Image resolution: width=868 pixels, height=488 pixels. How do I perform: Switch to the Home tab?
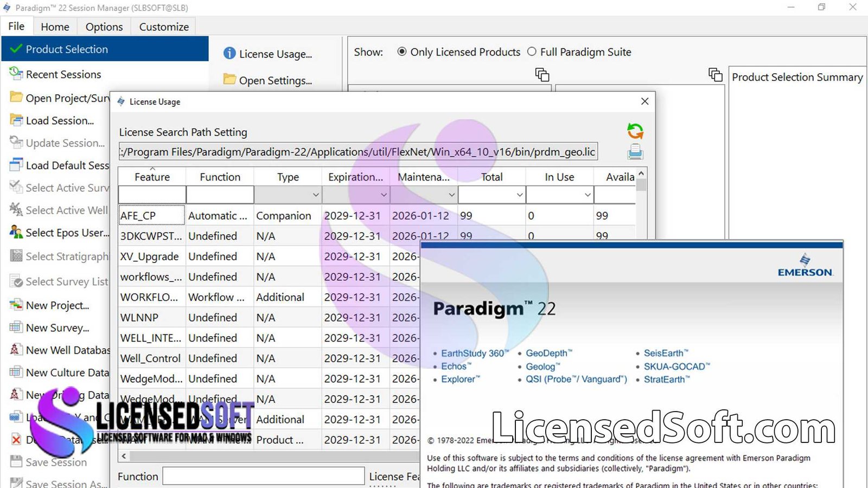(x=55, y=27)
